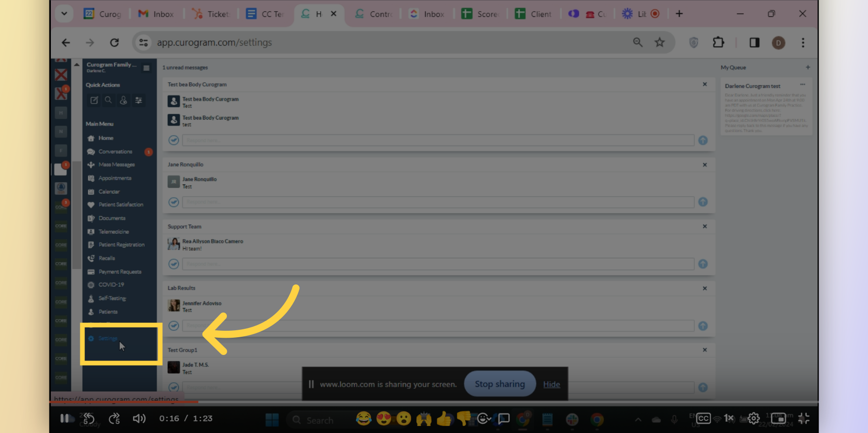Open video player settings gear
868x433 pixels.
tap(754, 418)
